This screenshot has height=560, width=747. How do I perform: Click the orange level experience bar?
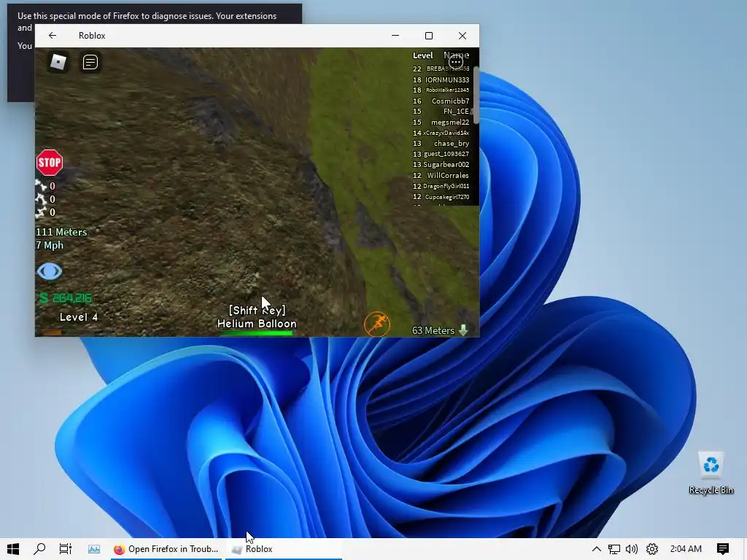[x=52, y=332]
